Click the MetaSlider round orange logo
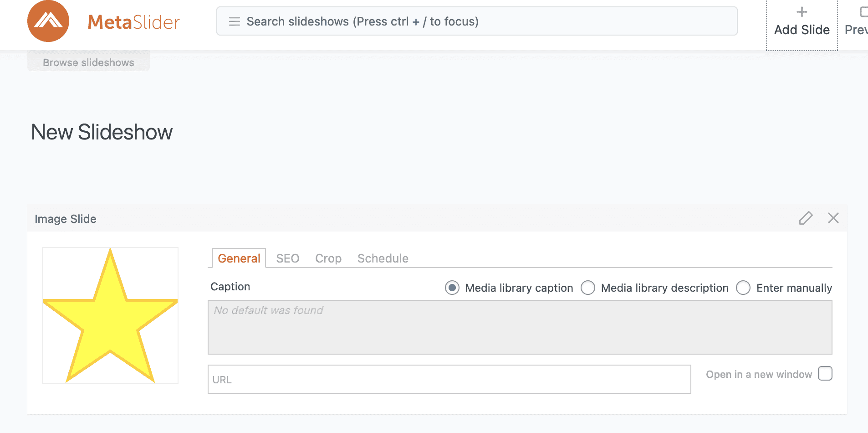This screenshot has height=433, width=868. 48,21
